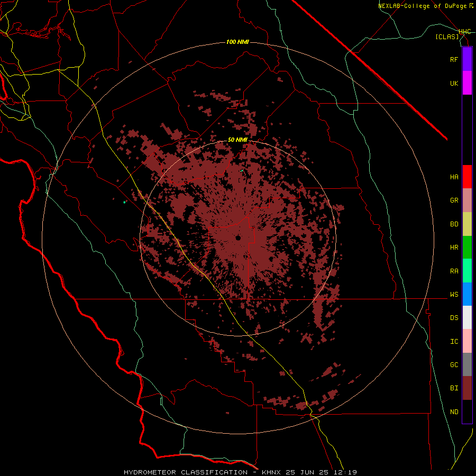Click the 100 NMI range ring label

coord(237,42)
